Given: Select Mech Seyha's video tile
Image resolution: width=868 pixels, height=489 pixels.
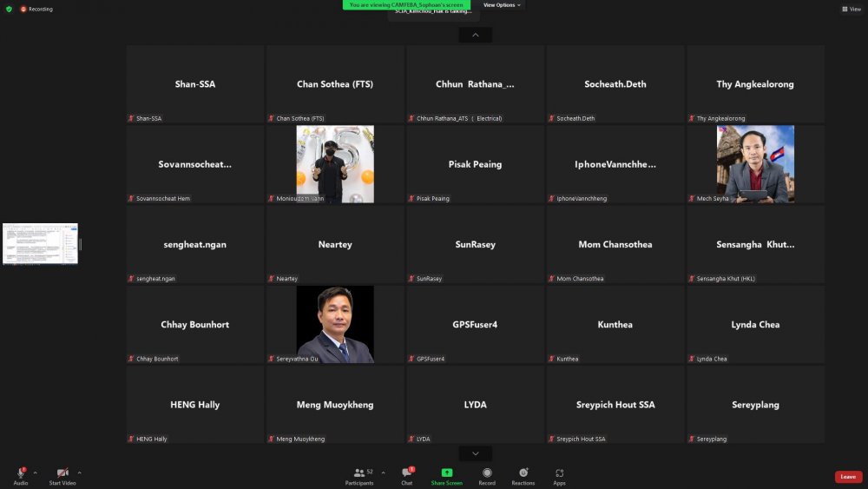Looking at the screenshot, I should coord(755,164).
